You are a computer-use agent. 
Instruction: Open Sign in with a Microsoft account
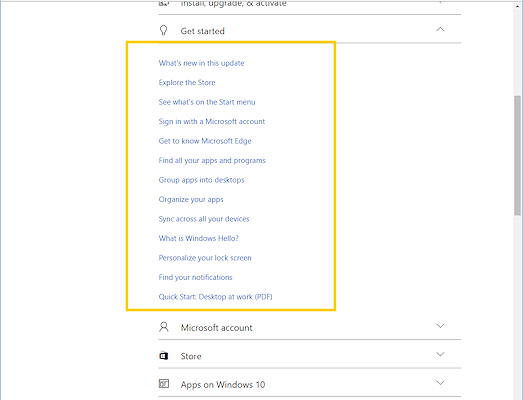(x=212, y=121)
